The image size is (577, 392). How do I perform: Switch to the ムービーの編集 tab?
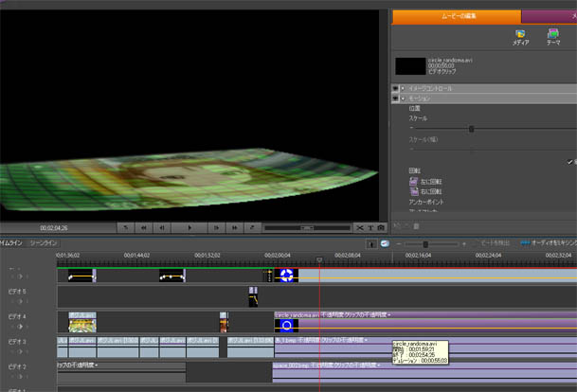456,16
